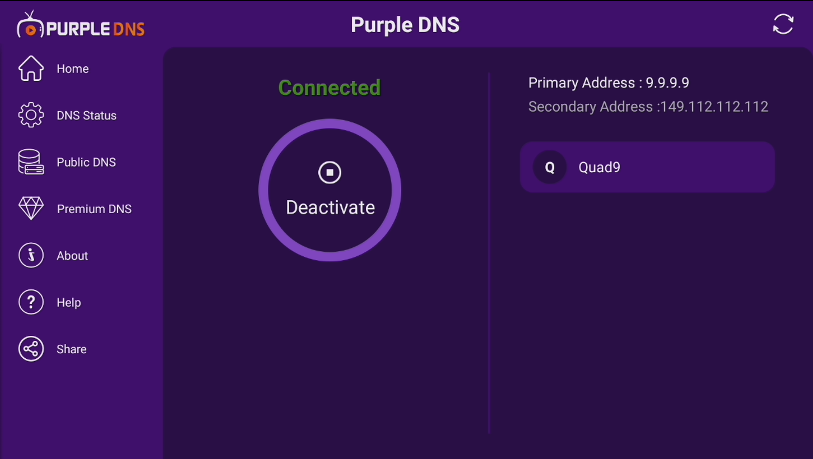Image resolution: width=813 pixels, height=459 pixels.
Task: Click the Quad9 Q avatar circle
Action: [549, 167]
